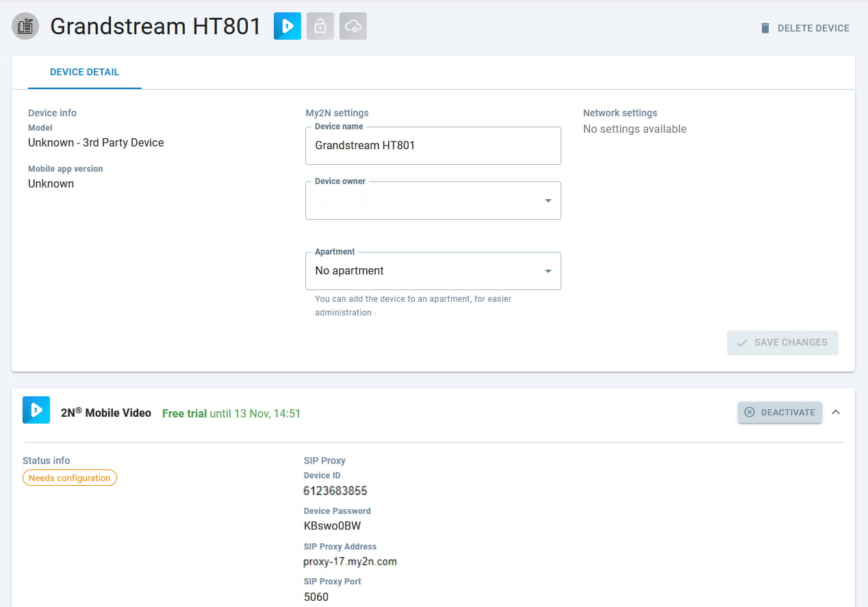The width and height of the screenshot is (868, 607).
Task: Select the SIP proxy port 5060
Action: tap(316, 597)
